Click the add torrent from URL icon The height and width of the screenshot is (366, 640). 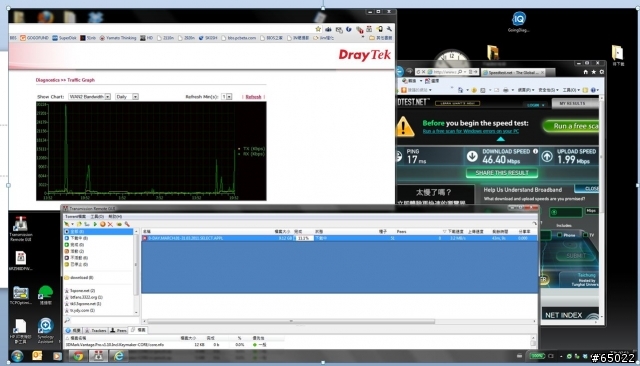tap(87, 224)
